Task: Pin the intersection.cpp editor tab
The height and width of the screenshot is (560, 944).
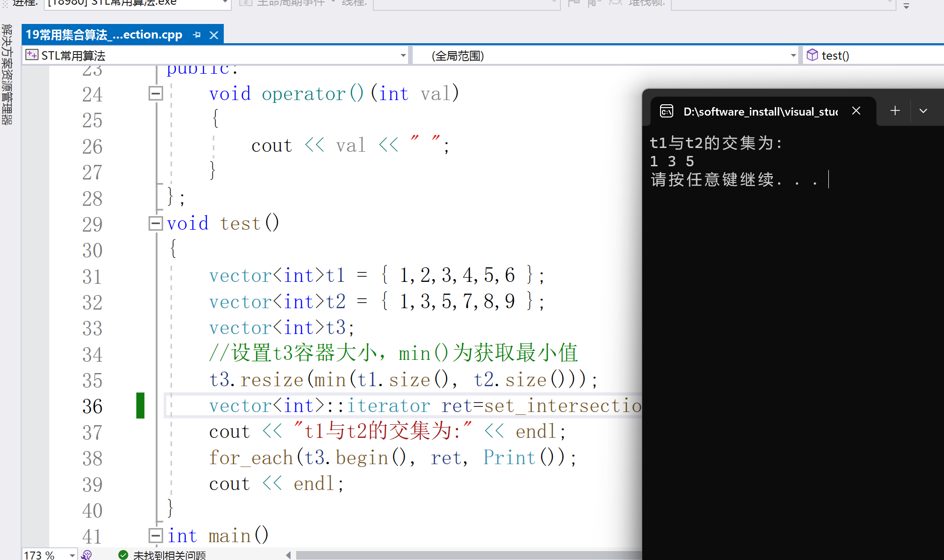Action: pos(197,35)
